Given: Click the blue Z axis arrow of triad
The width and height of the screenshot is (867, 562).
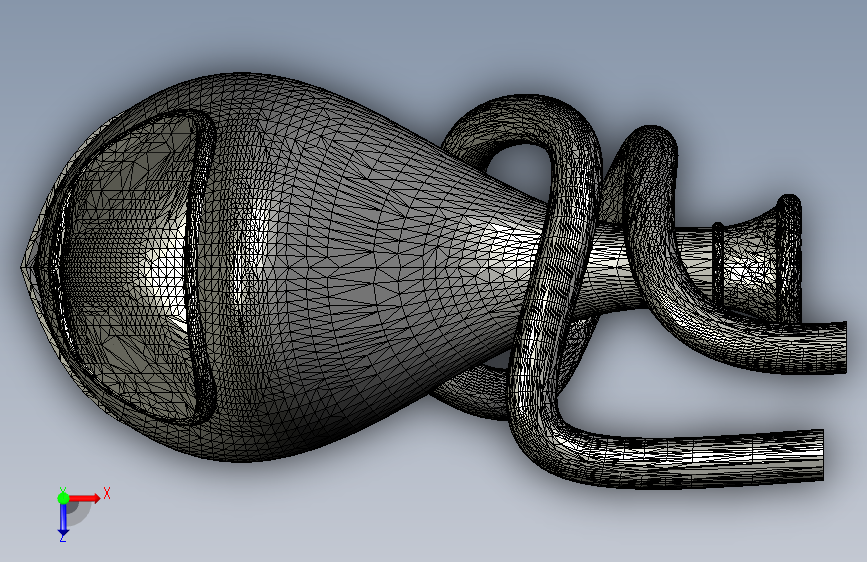Looking at the screenshot, I should point(63,520).
